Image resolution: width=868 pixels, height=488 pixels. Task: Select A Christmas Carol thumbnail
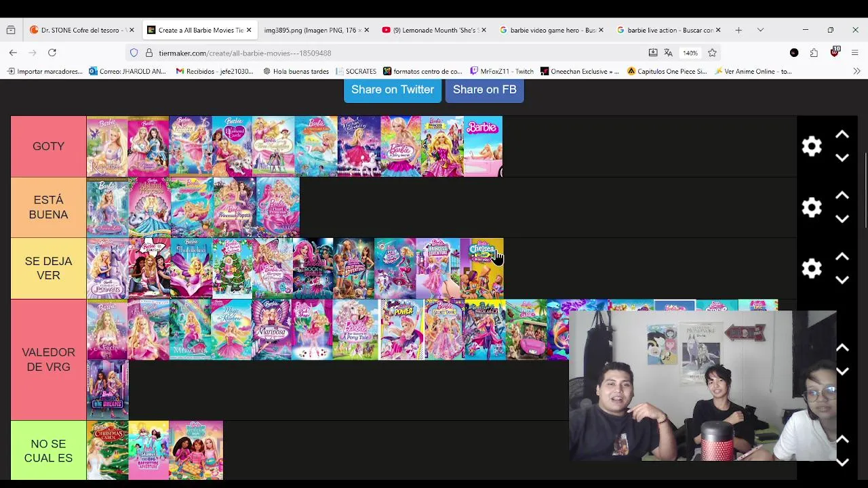coord(107,451)
